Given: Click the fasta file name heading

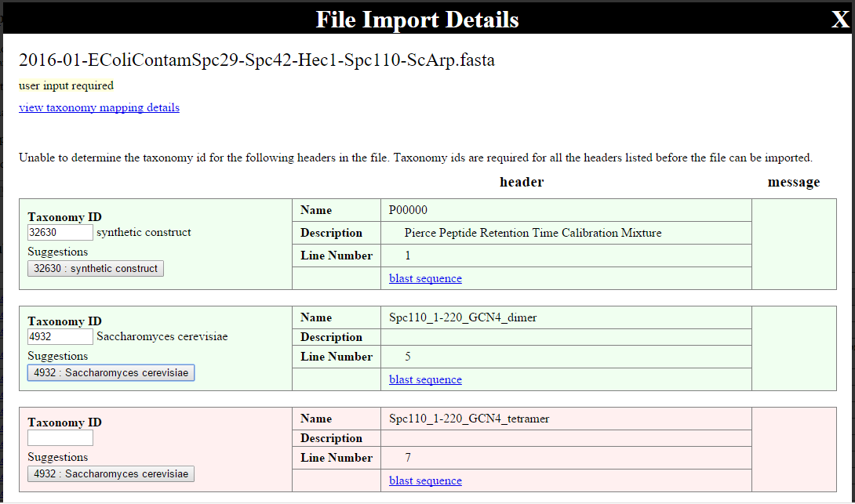Looking at the screenshot, I should pos(256,60).
